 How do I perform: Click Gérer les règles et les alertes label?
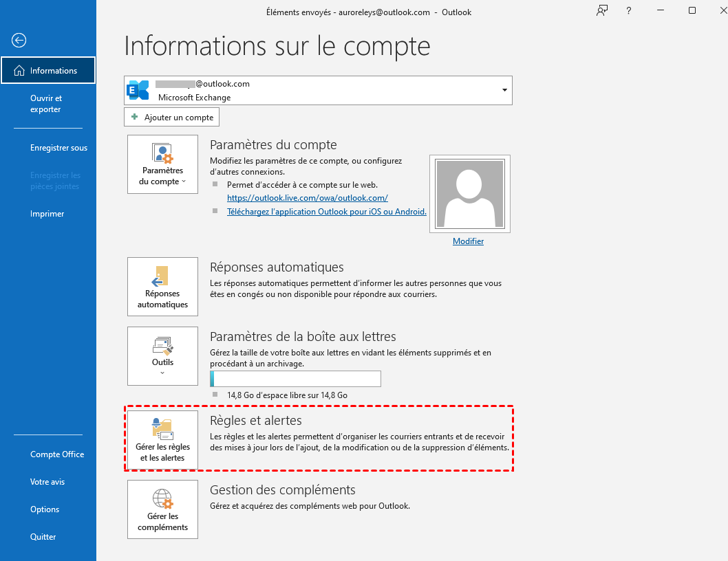(162, 452)
